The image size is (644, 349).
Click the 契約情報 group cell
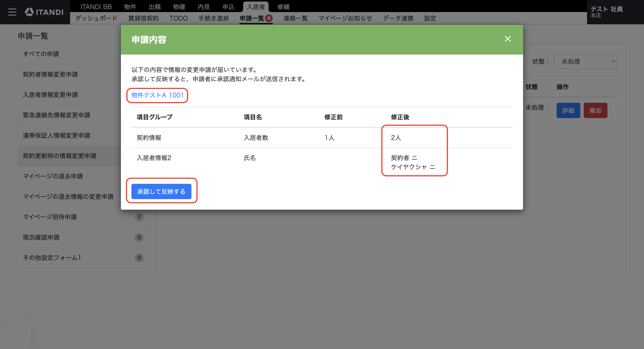(x=149, y=138)
